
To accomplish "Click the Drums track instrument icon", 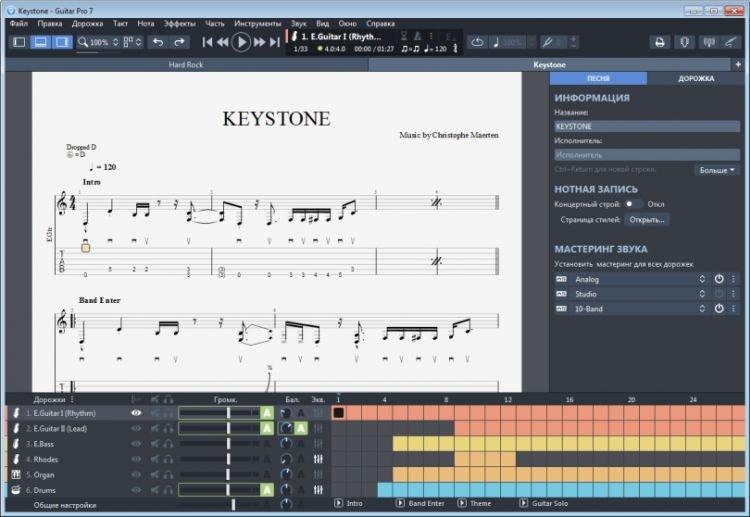I will point(16,490).
